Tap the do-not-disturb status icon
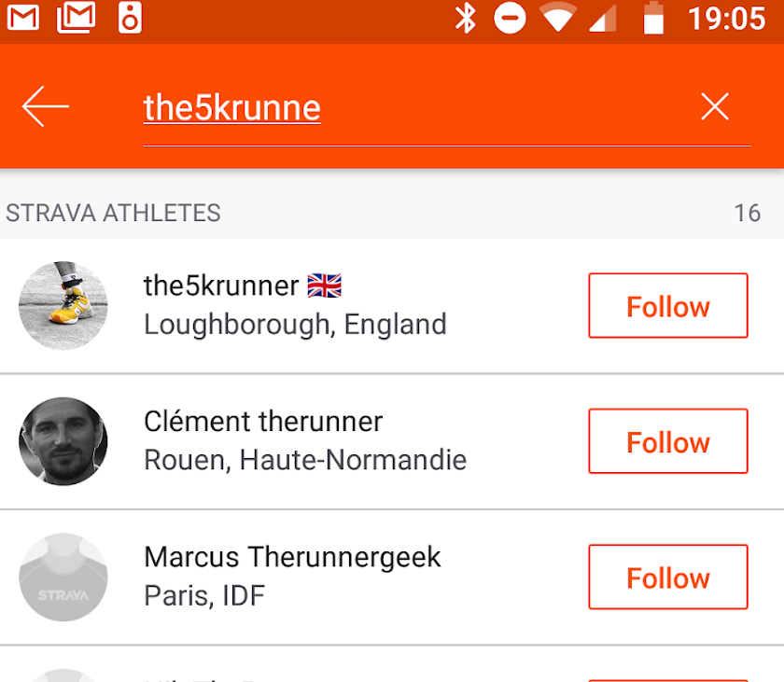Viewport: 784px width, 682px height. (510, 19)
